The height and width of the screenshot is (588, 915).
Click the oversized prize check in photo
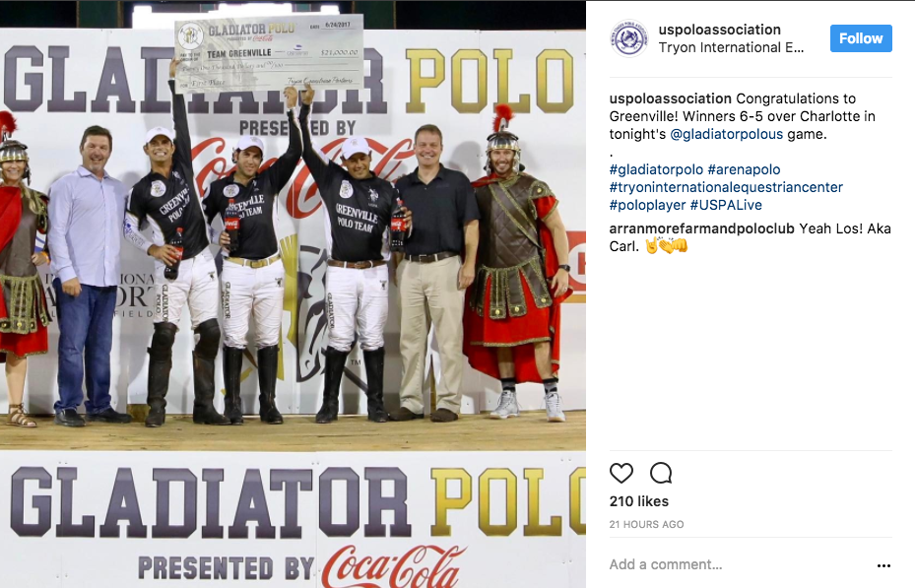click(269, 53)
